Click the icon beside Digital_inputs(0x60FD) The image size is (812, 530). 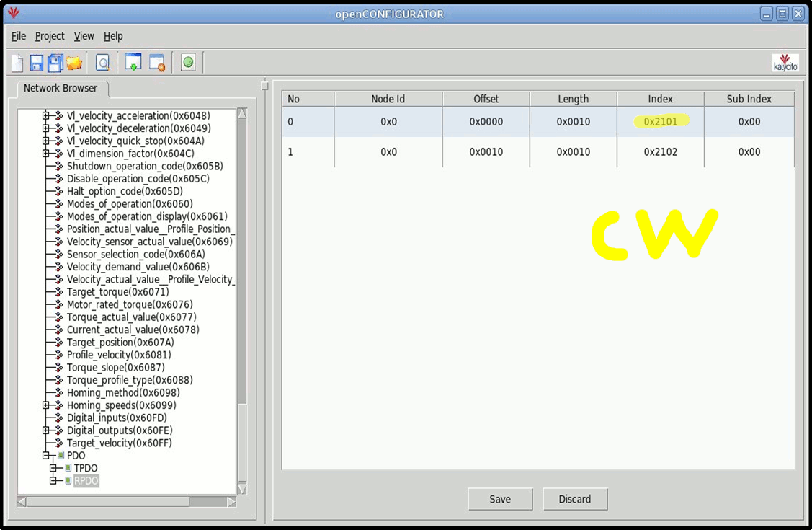(58, 418)
